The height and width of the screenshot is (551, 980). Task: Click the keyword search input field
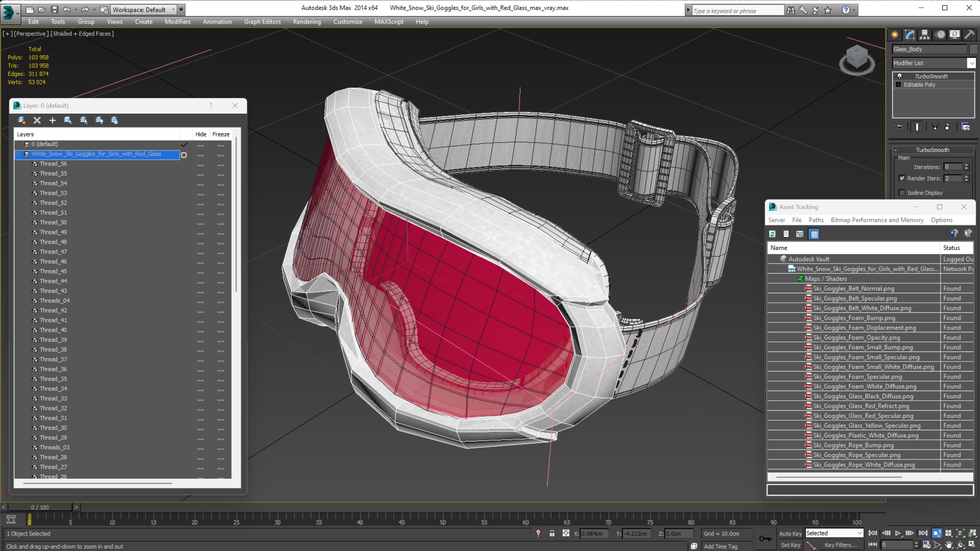pos(737,11)
